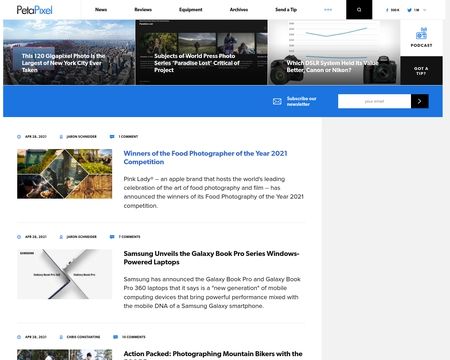450x360 pixels.
Task: Click the clock icon on Mountain Bikers post
Action: [19, 337]
